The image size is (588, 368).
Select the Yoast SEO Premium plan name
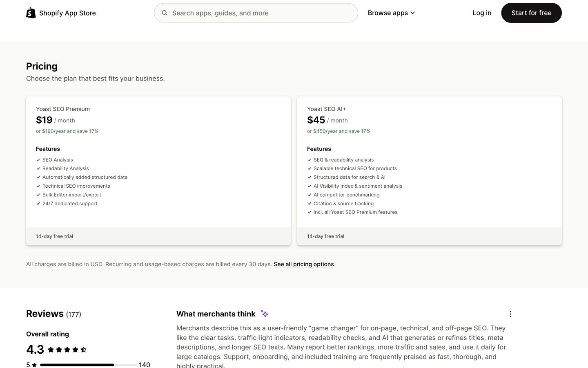[63, 109]
